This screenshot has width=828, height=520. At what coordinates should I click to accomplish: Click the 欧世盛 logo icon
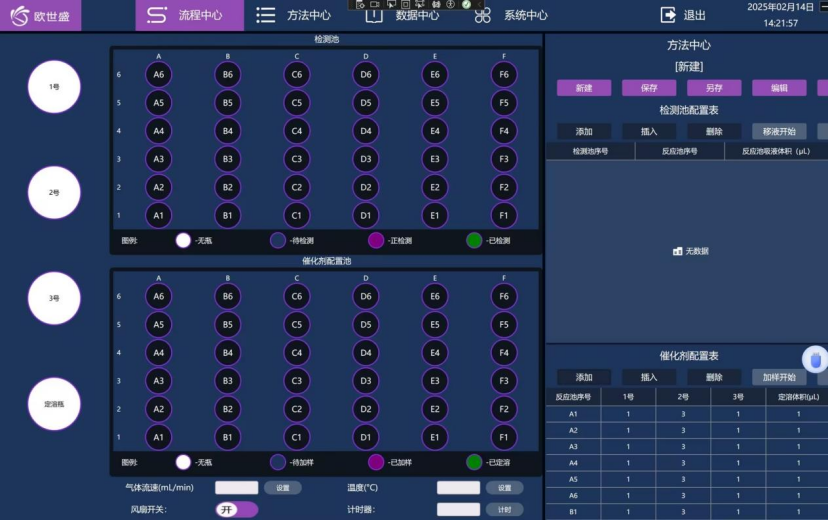click(x=20, y=16)
